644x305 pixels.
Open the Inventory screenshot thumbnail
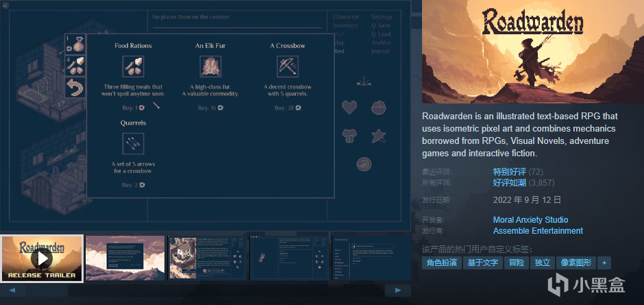(371, 258)
